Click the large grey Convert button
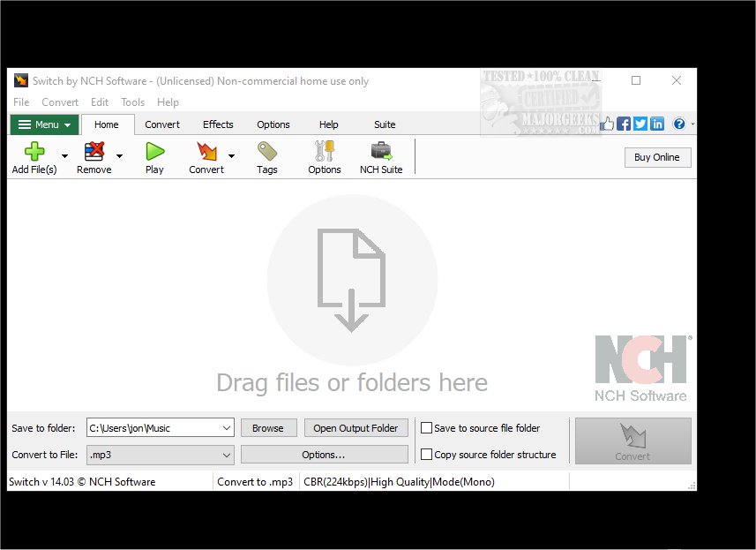 coord(632,441)
